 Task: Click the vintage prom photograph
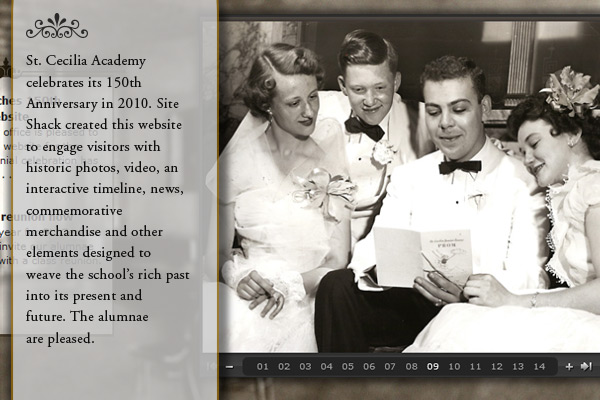click(x=409, y=187)
